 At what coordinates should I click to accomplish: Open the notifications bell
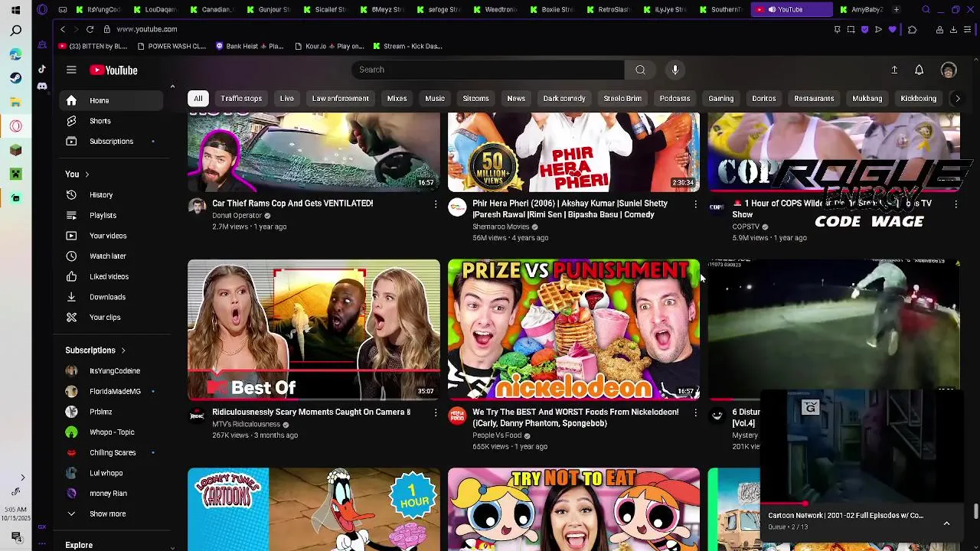pos(919,70)
